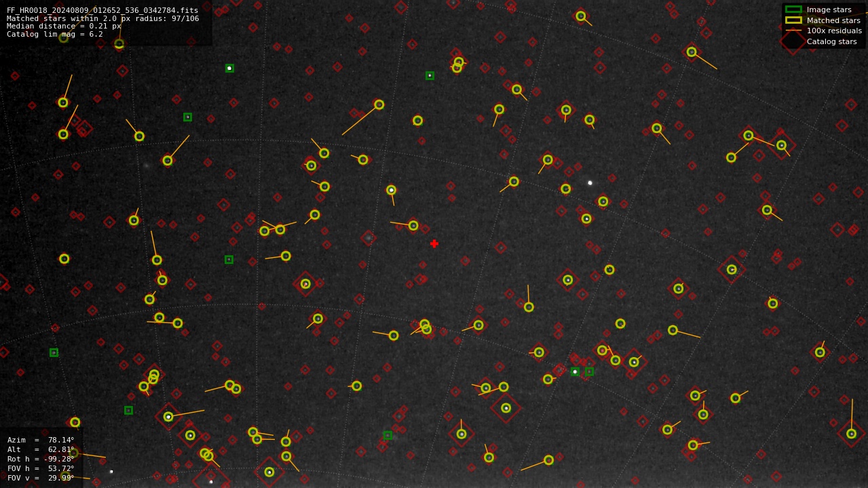Click the green Image stars legend square

point(793,10)
